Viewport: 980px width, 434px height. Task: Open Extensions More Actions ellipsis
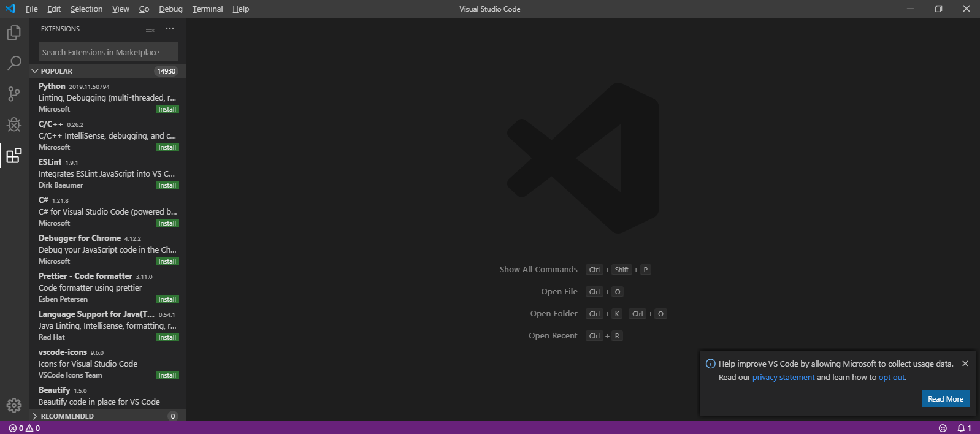pos(170,29)
